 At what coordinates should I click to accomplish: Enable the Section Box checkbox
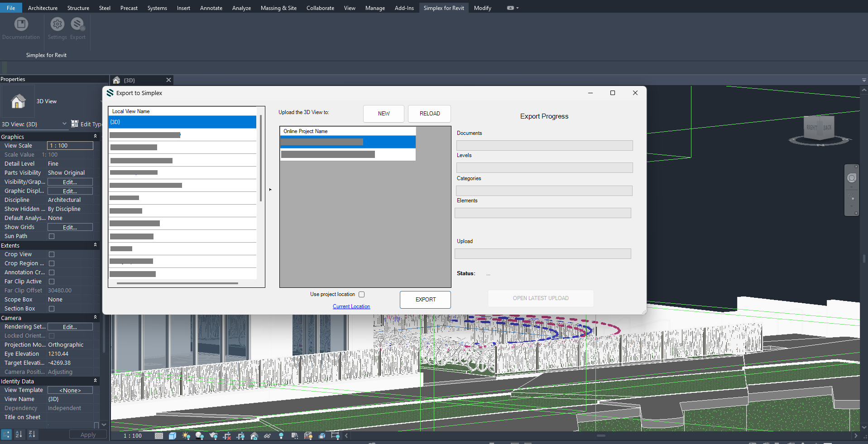52,309
